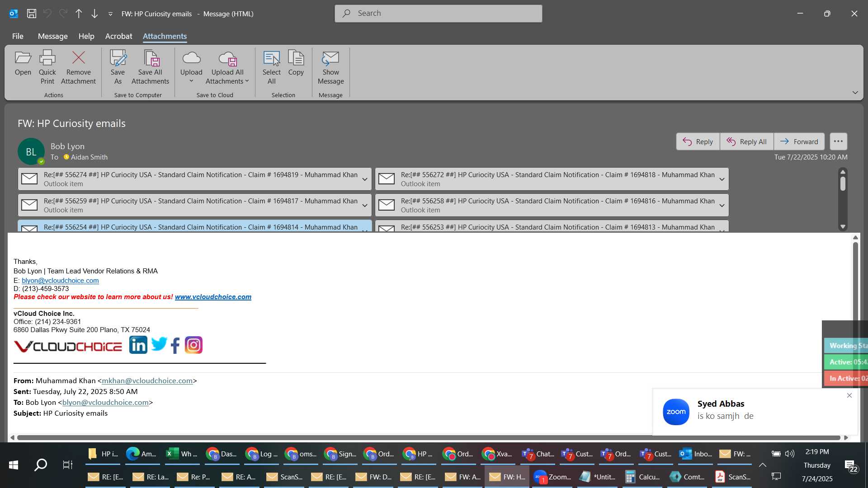
Task: Open Task View on the taskbar
Action: pos(67,465)
